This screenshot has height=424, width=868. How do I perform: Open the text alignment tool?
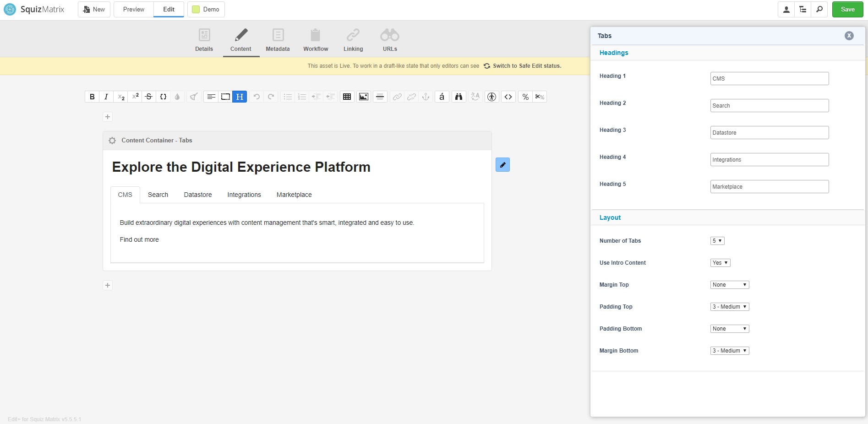tap(211, 97)
